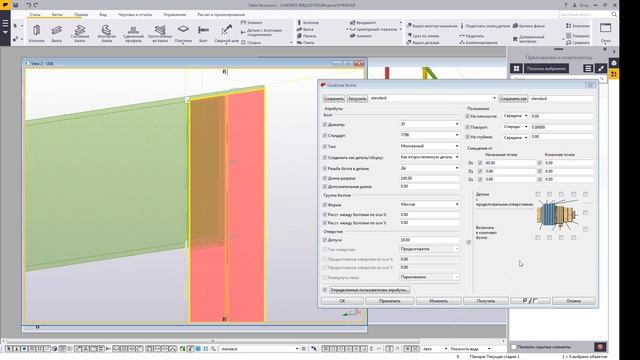This screenshot has height=360, width=640.
Task: Click the Загрузить button in the bolt dialog
Action: pyautogui.click(x=357, y=99)
